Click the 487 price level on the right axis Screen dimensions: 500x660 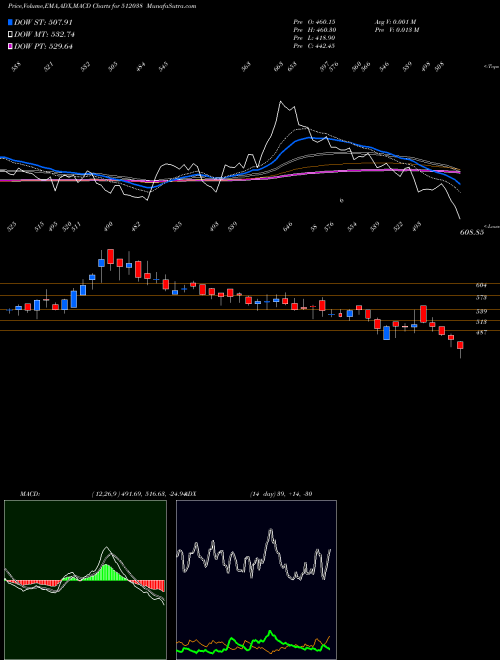[x=481, y=333]
